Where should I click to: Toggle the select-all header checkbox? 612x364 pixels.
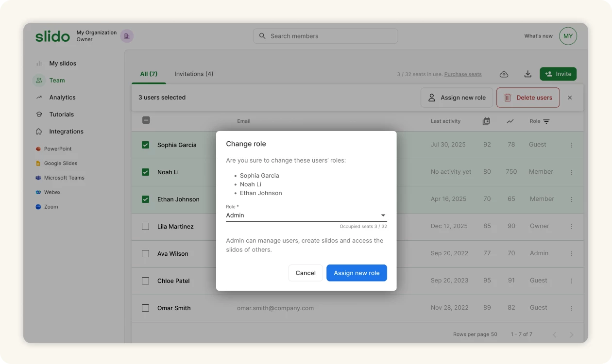(146, 120)
